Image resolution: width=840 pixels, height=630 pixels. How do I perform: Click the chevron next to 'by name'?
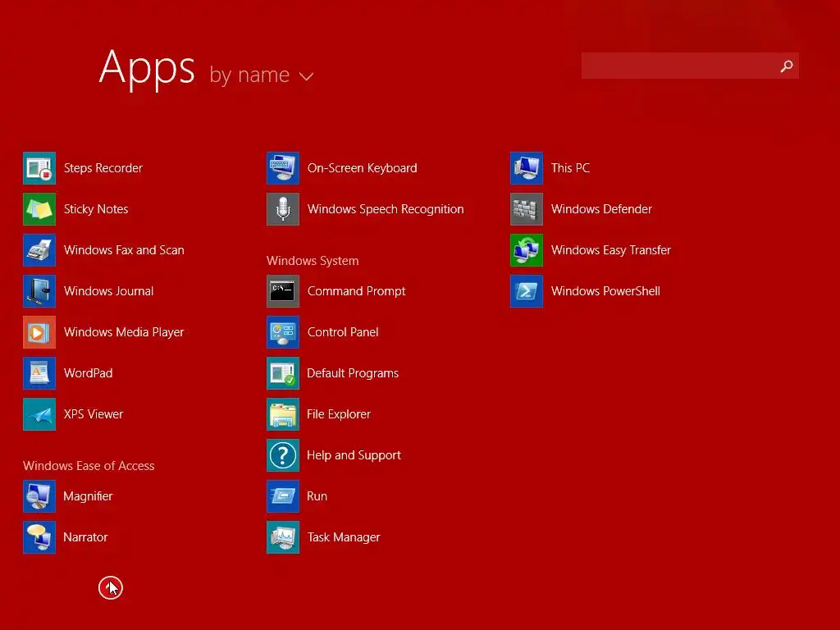point(306,76)
